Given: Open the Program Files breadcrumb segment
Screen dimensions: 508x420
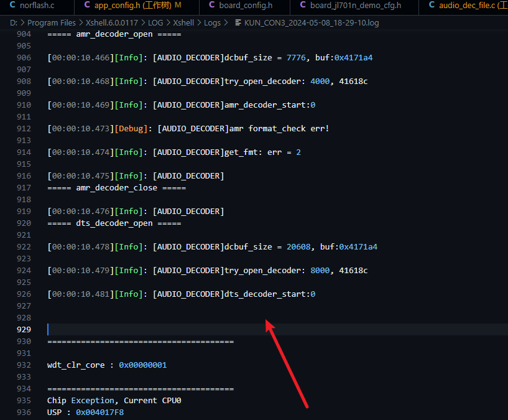Looking at the screenshot, I should click(51, 22).
